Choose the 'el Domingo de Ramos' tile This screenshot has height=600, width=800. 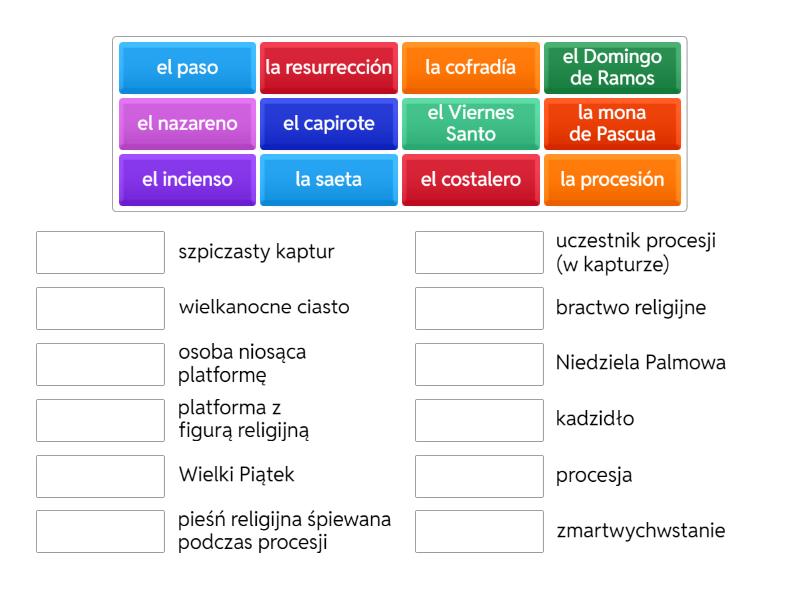click(x=612, y=68)
